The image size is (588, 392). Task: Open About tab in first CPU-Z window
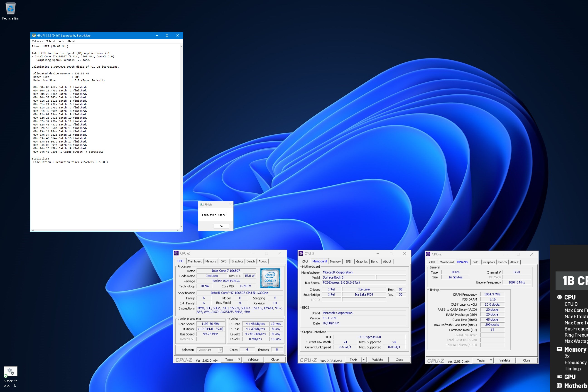262,261
